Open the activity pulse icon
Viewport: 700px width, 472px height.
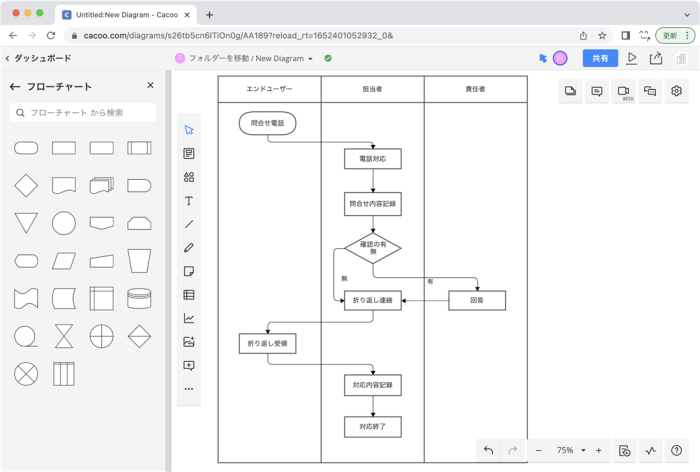[x=650, y=451]
